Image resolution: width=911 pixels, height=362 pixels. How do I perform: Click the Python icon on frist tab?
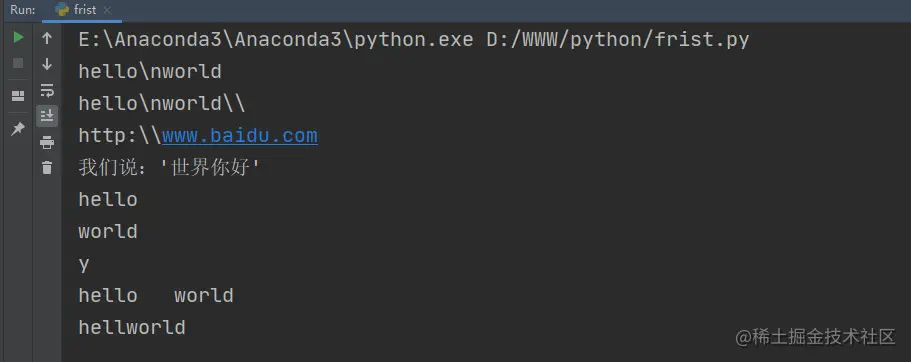62,9
